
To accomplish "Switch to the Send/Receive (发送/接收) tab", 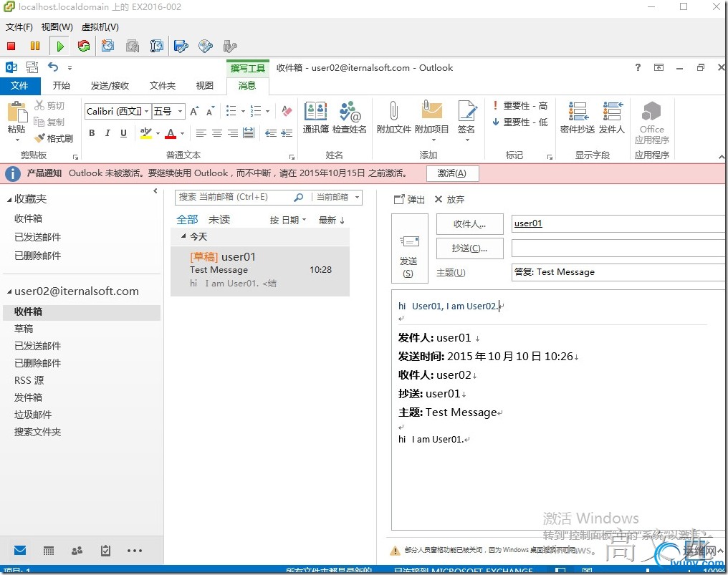I will (x=110, y=85).
